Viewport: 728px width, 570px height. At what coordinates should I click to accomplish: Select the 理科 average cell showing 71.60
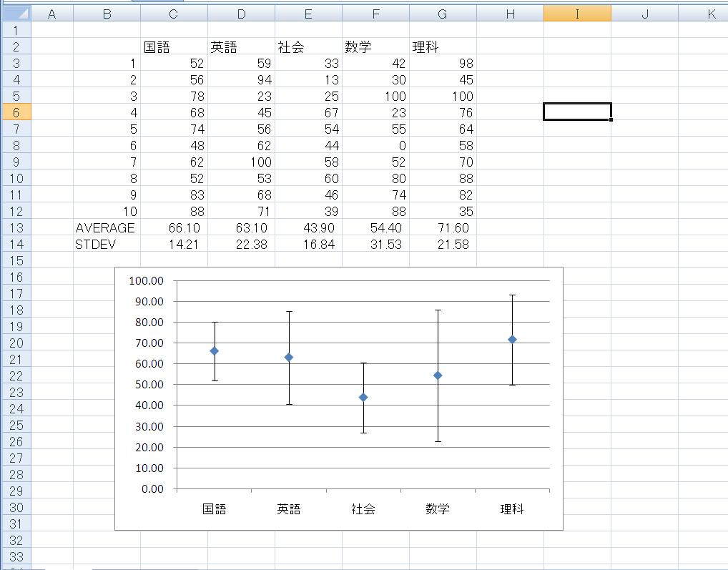click(x=443, y=227)
